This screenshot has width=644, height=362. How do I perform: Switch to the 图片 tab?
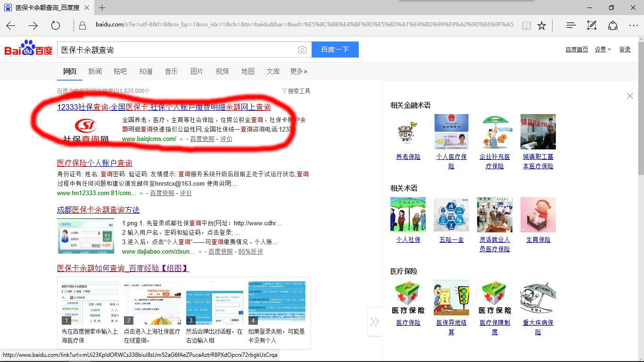click(197, 71)
